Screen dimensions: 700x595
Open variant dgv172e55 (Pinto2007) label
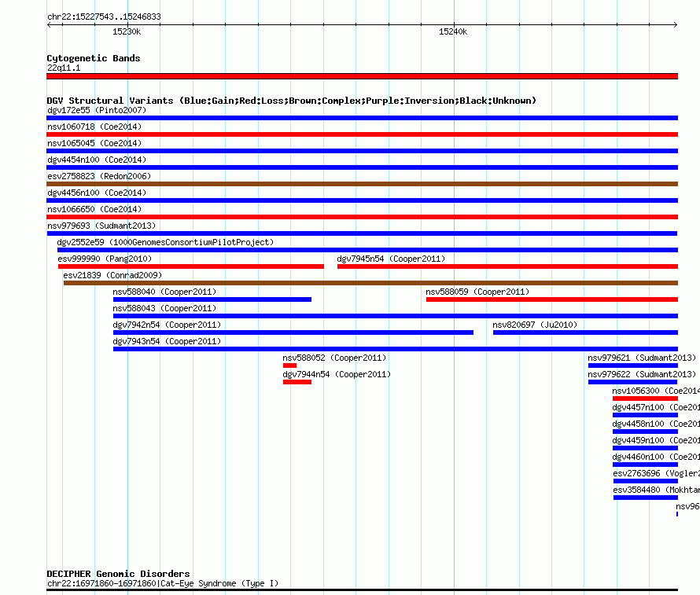[x=97, y=110]
